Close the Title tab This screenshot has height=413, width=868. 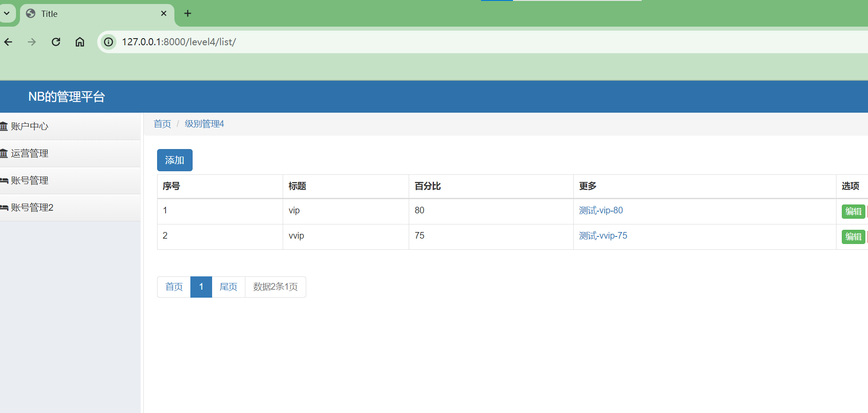tap(164, 13)
